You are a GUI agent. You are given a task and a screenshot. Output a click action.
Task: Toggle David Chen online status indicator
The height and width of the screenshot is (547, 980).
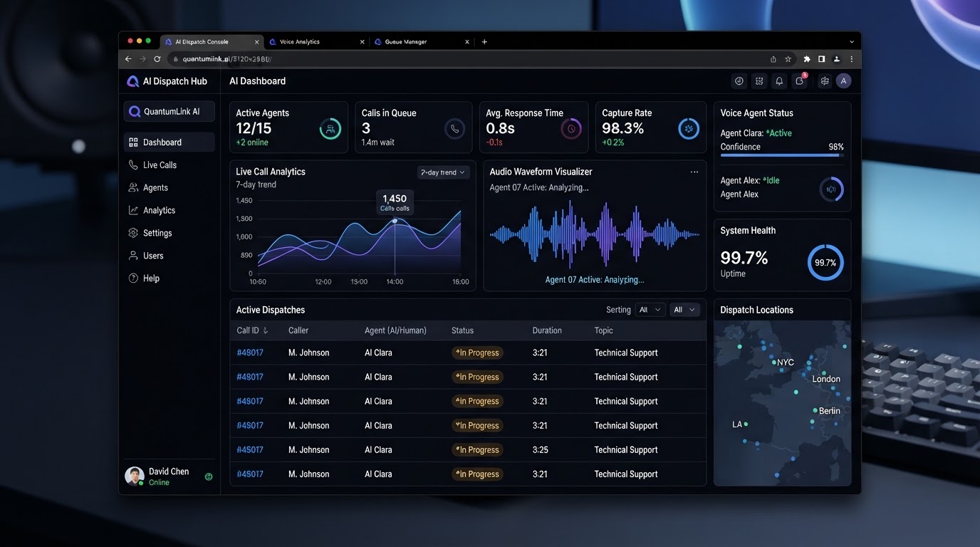(x=209, y=476)
